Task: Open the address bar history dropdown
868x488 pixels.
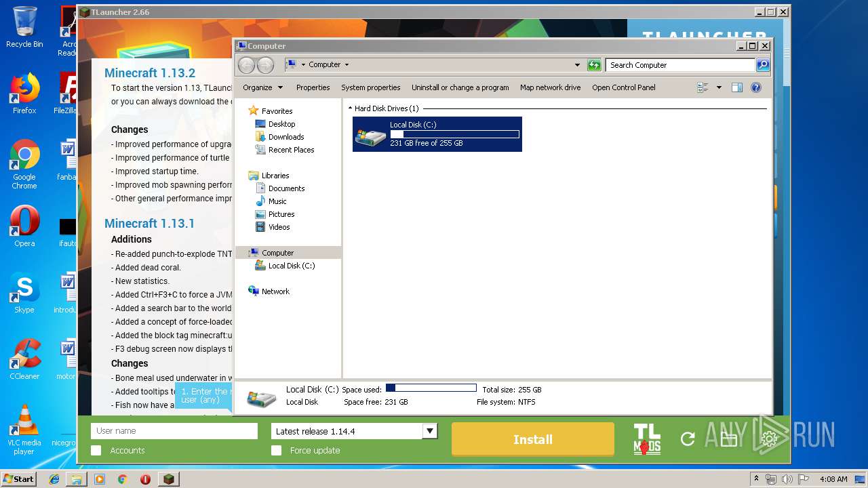Action: 577,65
